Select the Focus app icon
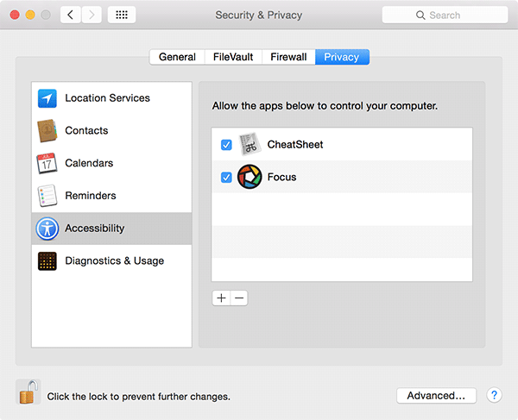Screen dimensions: 518x420 coord(250,177)
